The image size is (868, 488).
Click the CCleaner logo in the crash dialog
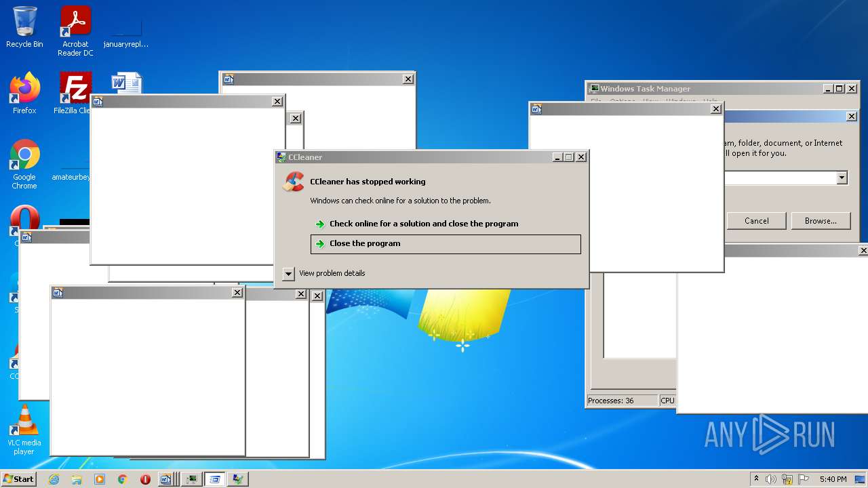[x=294, y=182]
